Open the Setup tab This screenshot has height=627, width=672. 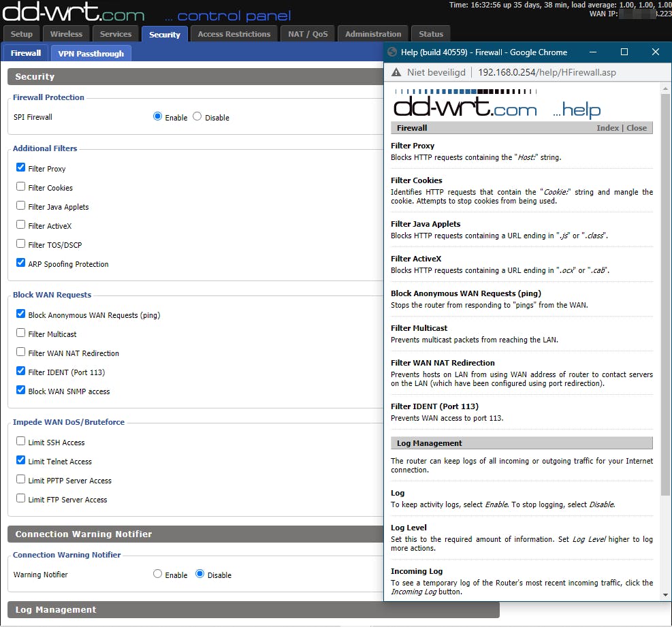(21, 34)
